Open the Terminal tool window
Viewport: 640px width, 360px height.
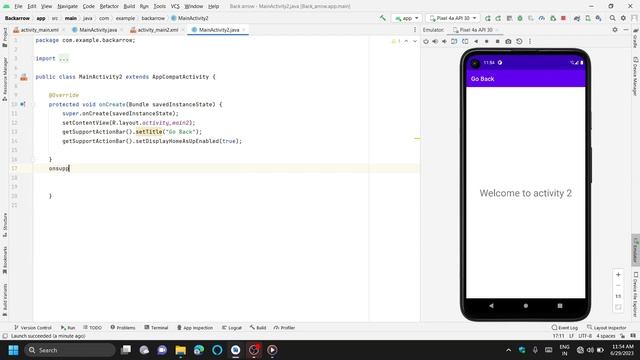156,328
